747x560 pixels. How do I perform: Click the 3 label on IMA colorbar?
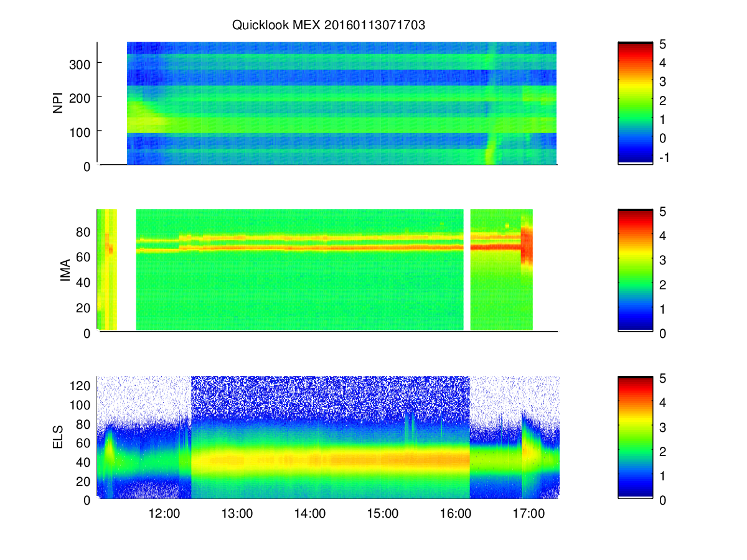pyautogui.click(x=663, y=259)
